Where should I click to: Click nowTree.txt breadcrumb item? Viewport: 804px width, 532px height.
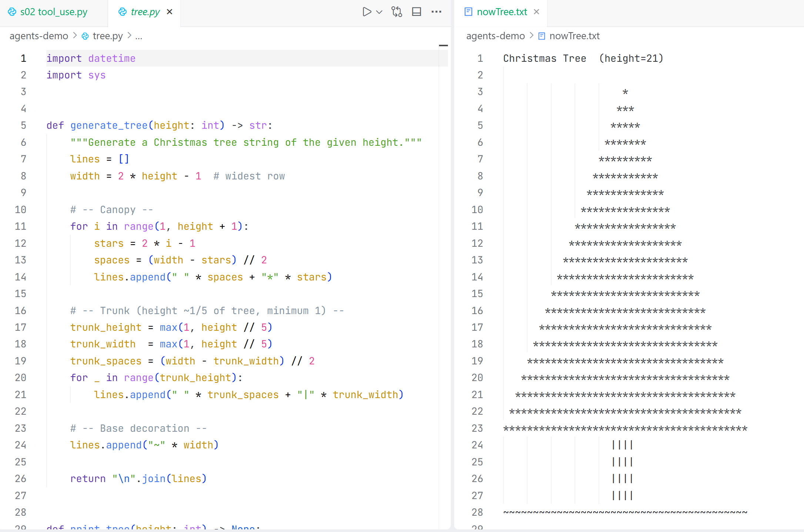(574, 36)
